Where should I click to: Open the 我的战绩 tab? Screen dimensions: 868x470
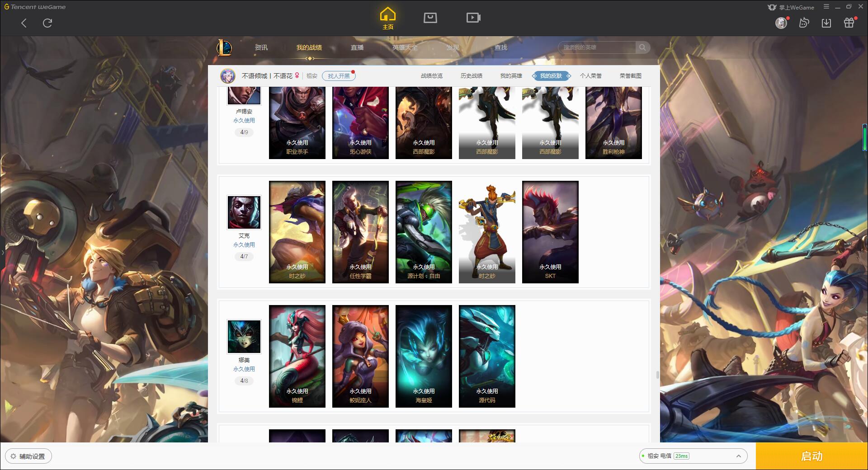pyautogui.click(x=309, y=47)
